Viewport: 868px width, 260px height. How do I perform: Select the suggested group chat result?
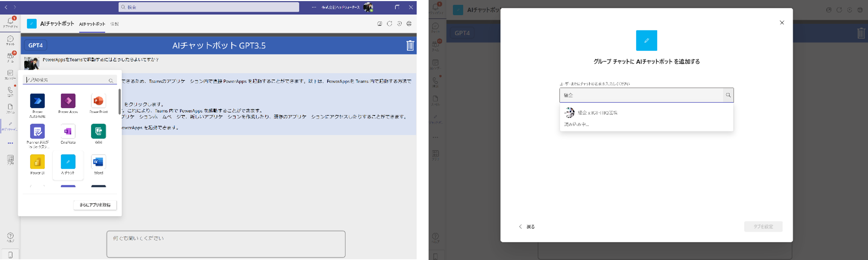point(646,113)
